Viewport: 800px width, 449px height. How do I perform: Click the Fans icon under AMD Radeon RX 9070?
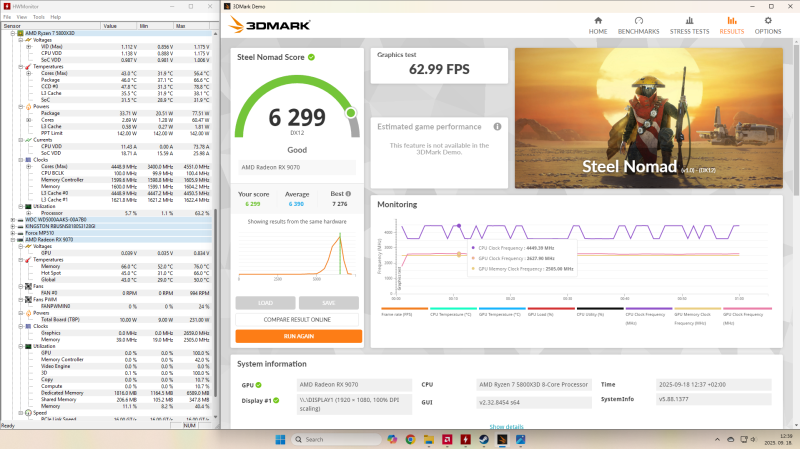(x=28, y=286)
